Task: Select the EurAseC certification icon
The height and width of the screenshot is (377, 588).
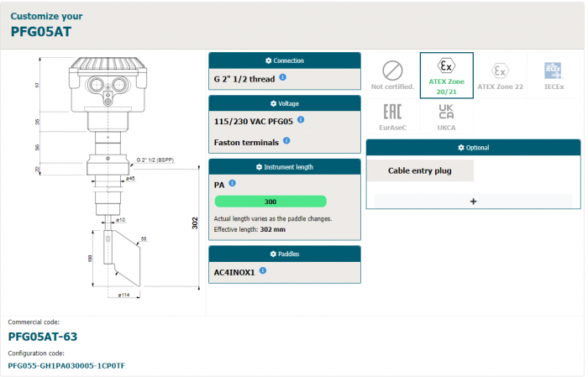Action: 392,117
